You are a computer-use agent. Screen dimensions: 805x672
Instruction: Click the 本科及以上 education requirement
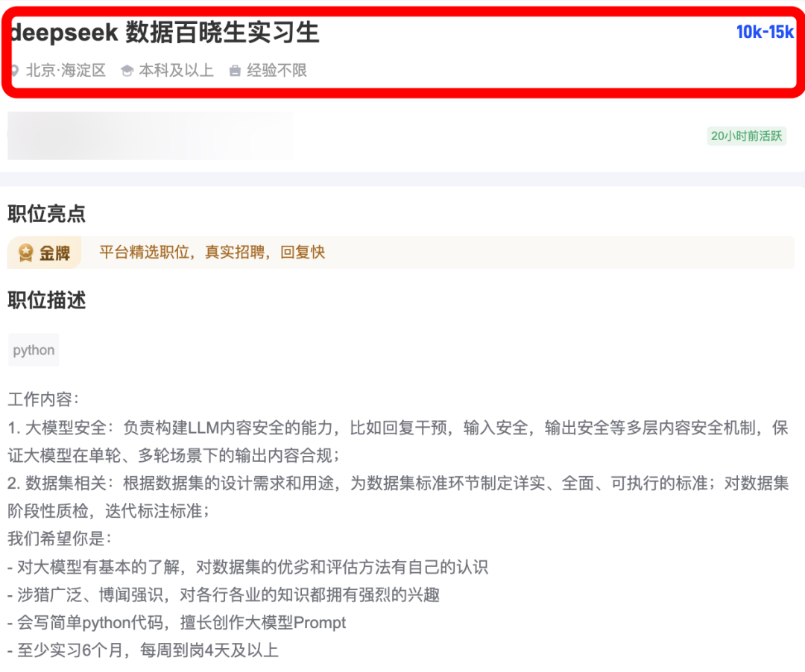176,70
